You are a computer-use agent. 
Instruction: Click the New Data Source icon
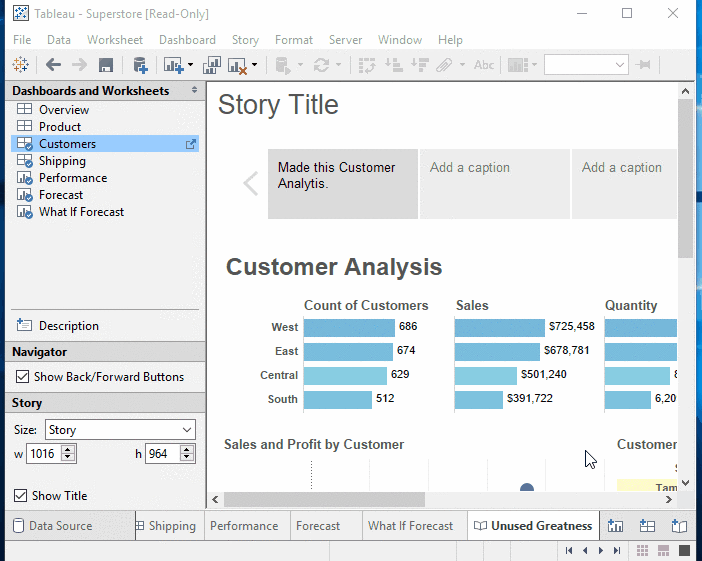[140, 65]
